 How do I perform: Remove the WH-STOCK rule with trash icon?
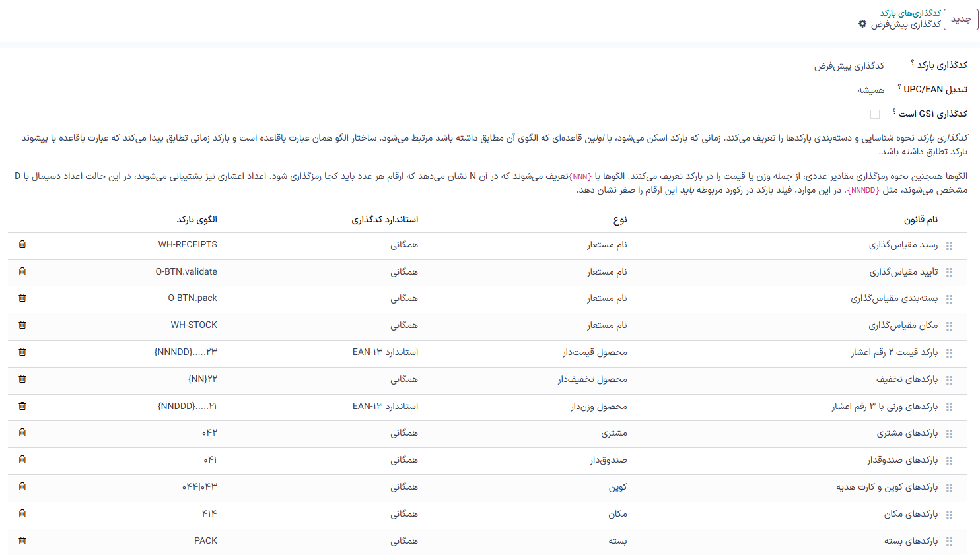(x=22, y=325)
